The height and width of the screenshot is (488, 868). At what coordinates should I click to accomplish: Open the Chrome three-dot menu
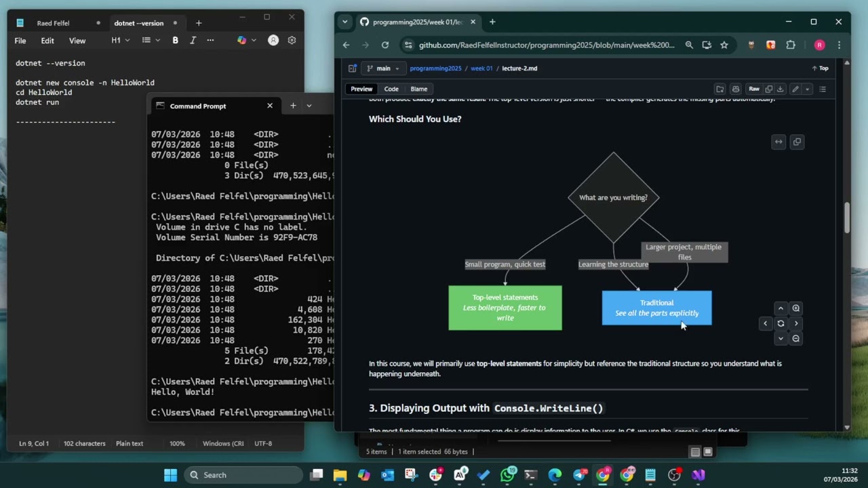pos(839,45)
